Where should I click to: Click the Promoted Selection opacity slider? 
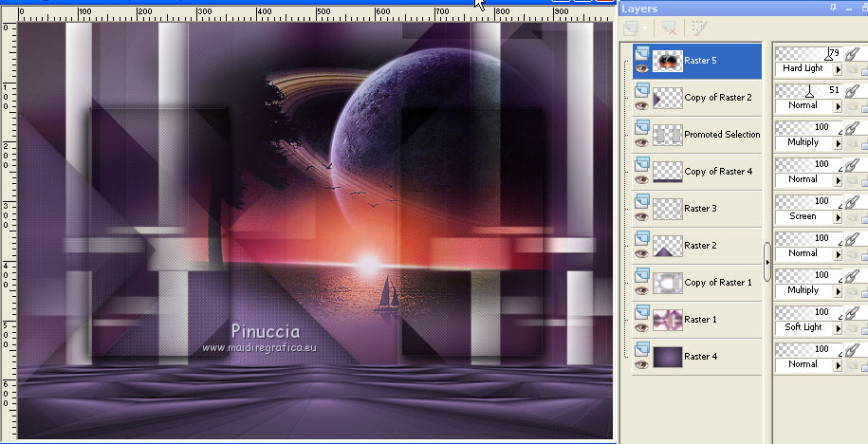coord(808,128)
